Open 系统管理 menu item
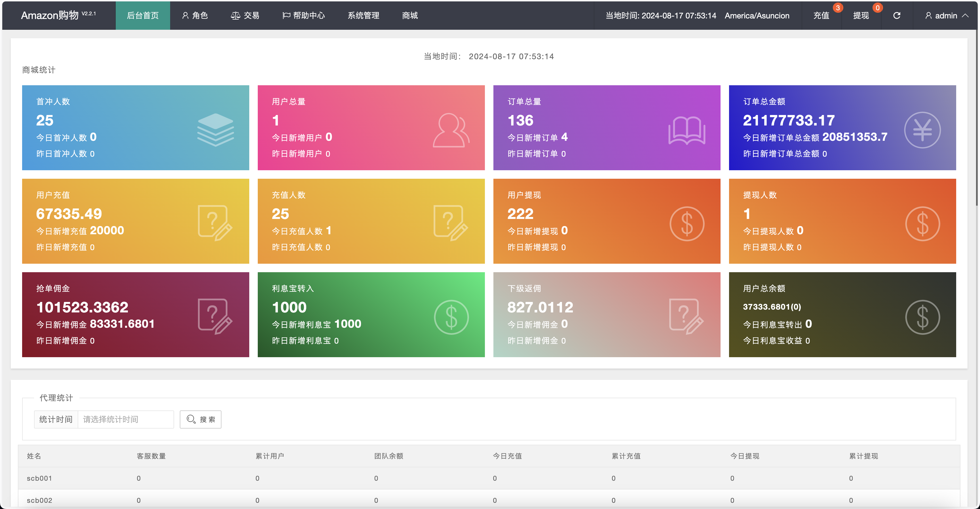The height and width of the screenshot is (509, 980). click(363, 16)
